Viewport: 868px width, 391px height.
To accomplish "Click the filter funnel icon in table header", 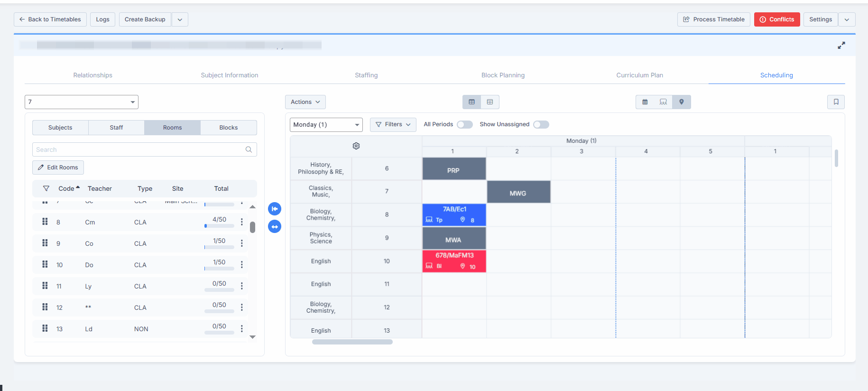I will (x=46, y=188).
